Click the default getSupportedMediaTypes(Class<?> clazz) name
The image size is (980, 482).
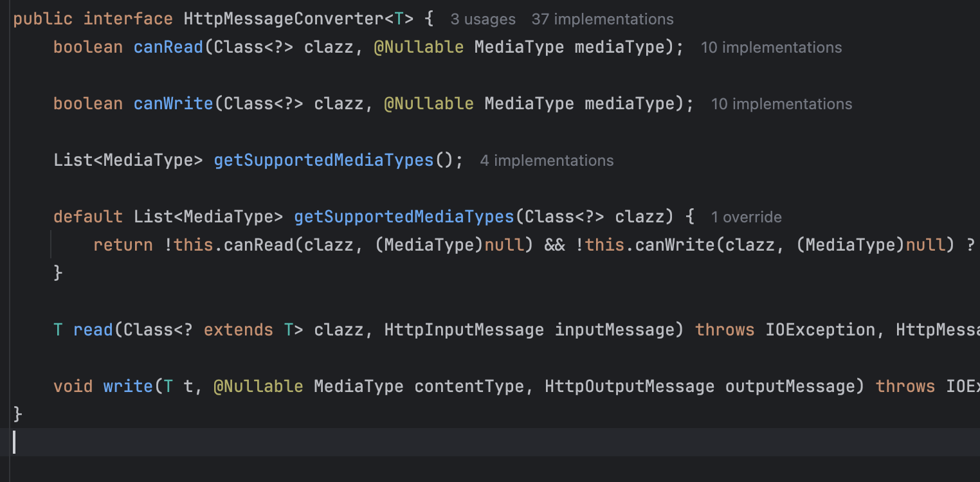[404, 217]
